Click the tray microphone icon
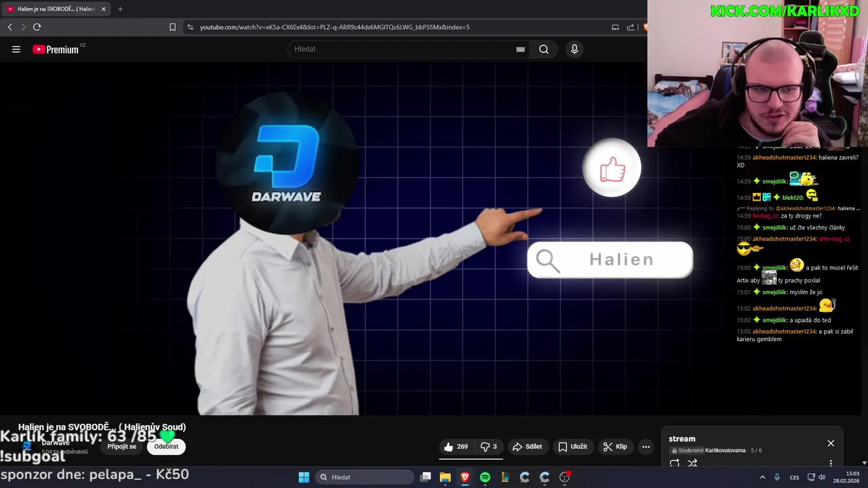868x488 pixels. coord(777,477)
